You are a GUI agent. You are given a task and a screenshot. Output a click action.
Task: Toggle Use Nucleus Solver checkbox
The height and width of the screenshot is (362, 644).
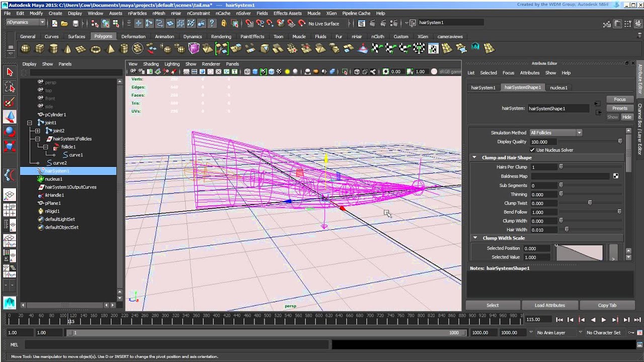click(532, 150)
